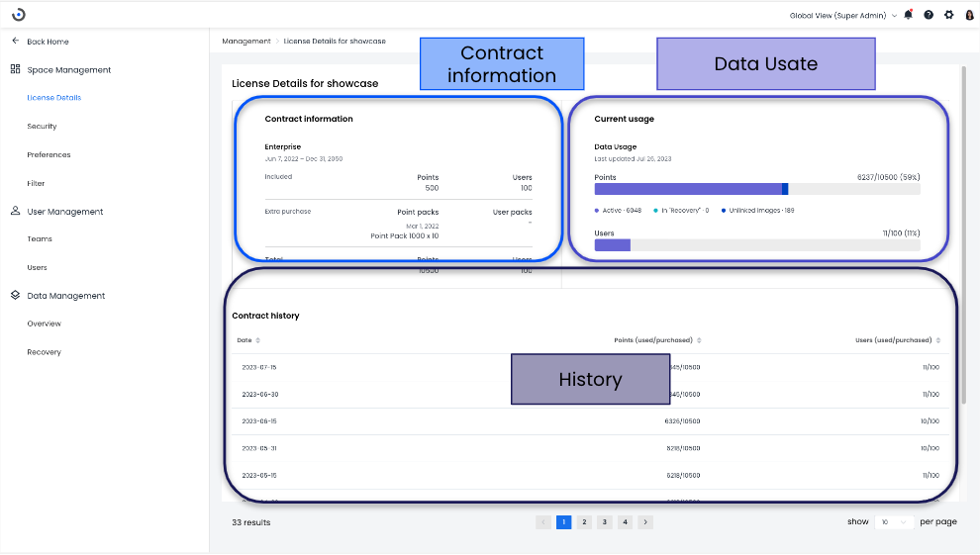Image resolution: width=980 pixels, height=555 pixels.
Task: Click Point Pack 1000 x 10 text
Action: 405,236
